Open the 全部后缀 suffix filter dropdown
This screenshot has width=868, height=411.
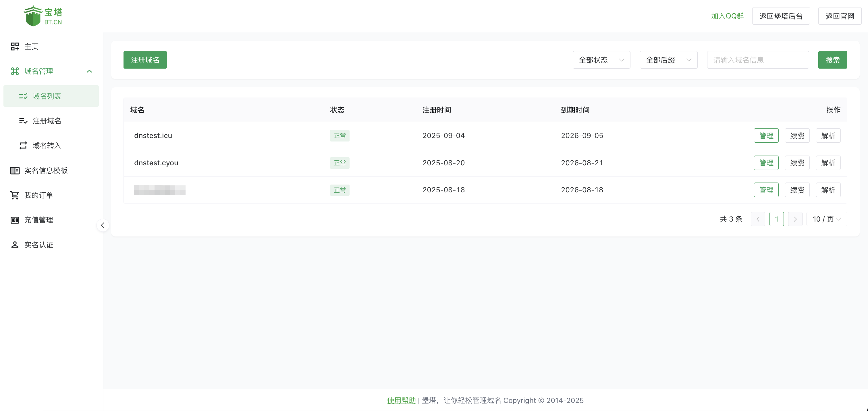tap(668, 60)
